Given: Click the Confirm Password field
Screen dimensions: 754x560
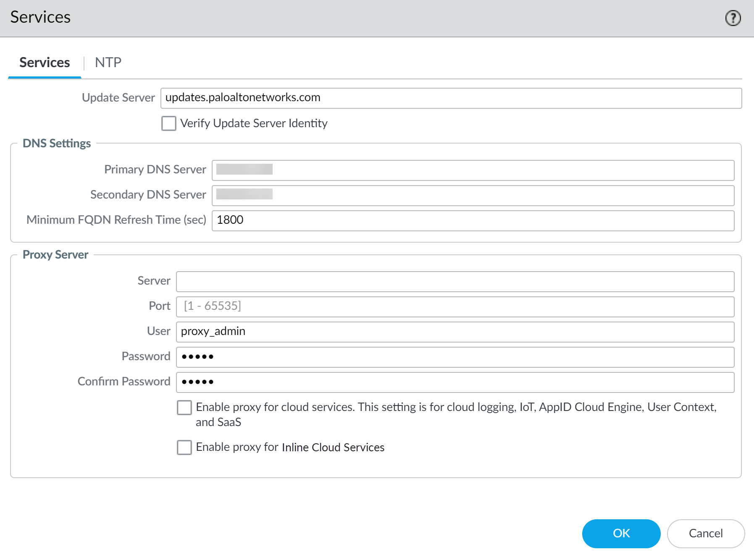Looking at the screenshot, I should point(455,382).
